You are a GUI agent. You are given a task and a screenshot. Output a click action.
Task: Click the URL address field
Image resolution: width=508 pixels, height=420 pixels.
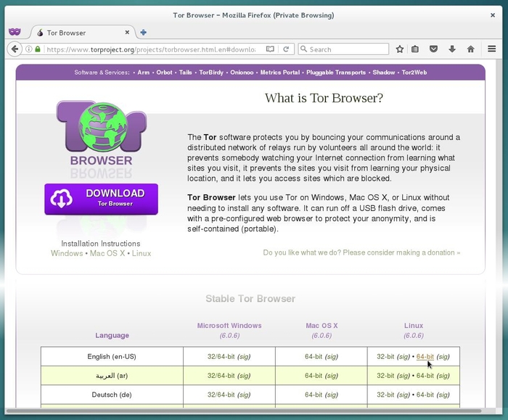(151, 49)
